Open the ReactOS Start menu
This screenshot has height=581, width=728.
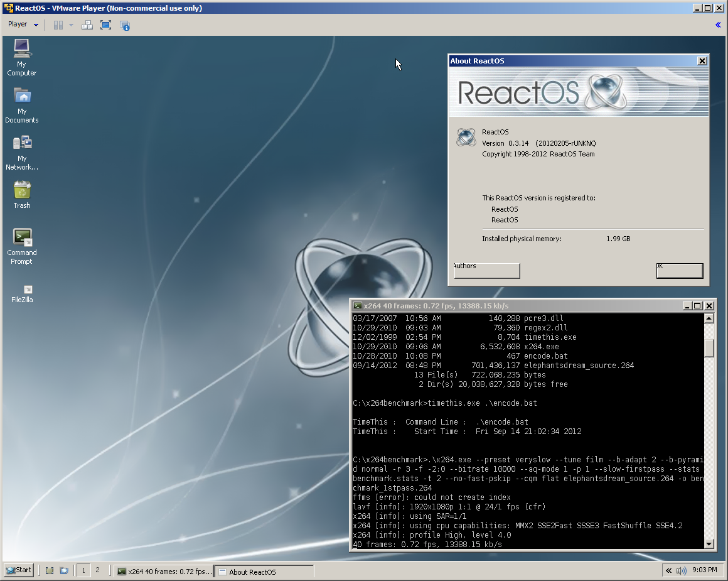tap(19, 570)
